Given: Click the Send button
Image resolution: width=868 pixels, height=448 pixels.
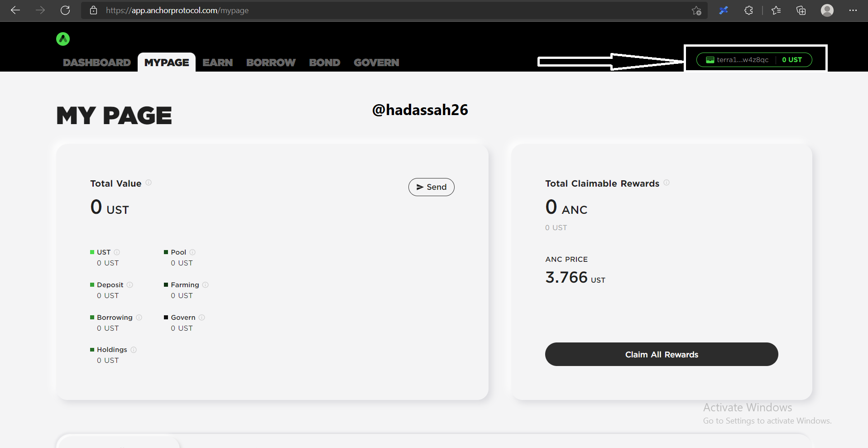Looking at the screenshot, I should 431,187.
